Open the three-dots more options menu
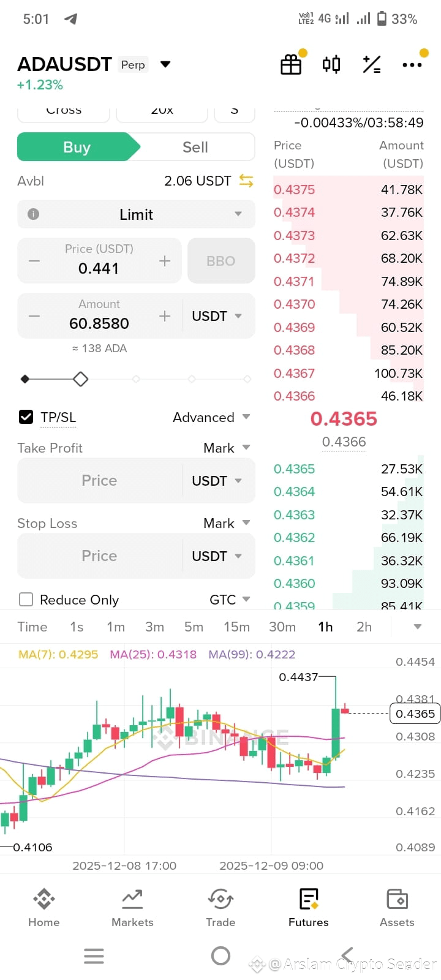The height and width of the screenshot is (980, 441). (412, 64)
